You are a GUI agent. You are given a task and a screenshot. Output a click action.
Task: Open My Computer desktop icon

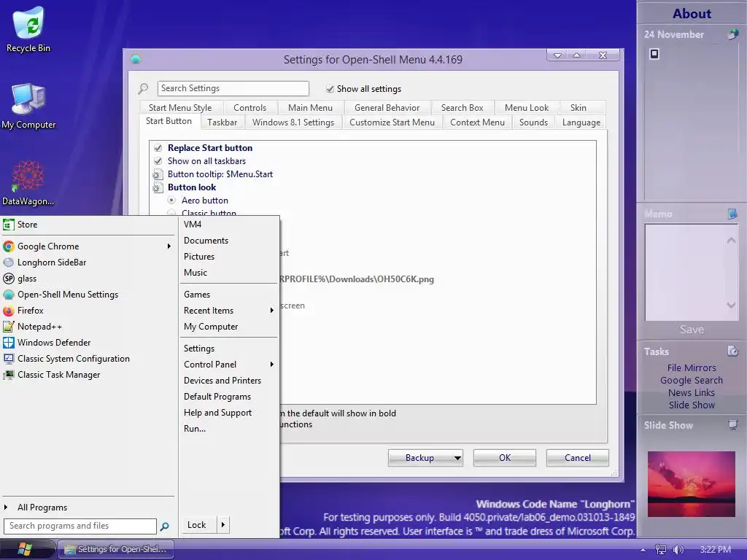[28, 106]
